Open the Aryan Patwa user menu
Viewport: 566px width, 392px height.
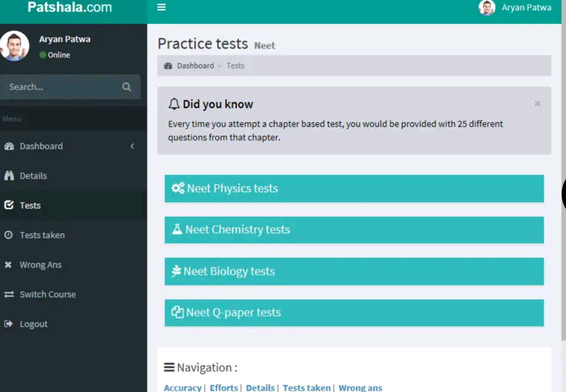[x=515, y=8]
